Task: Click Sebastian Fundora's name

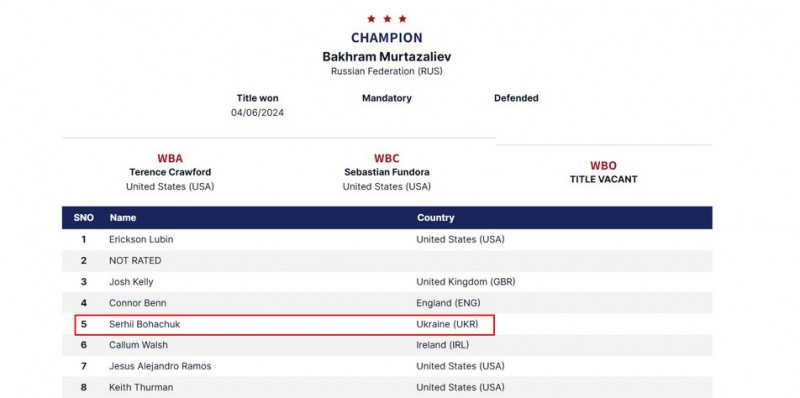Action: tap(387, 172)
